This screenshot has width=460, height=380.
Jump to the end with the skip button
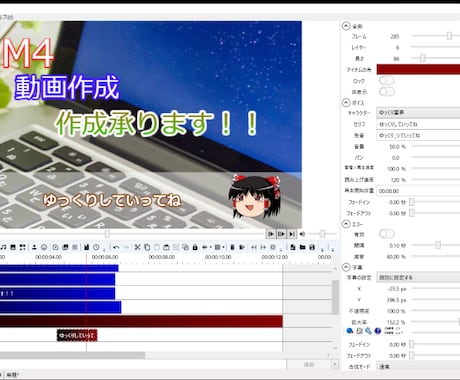292,234
